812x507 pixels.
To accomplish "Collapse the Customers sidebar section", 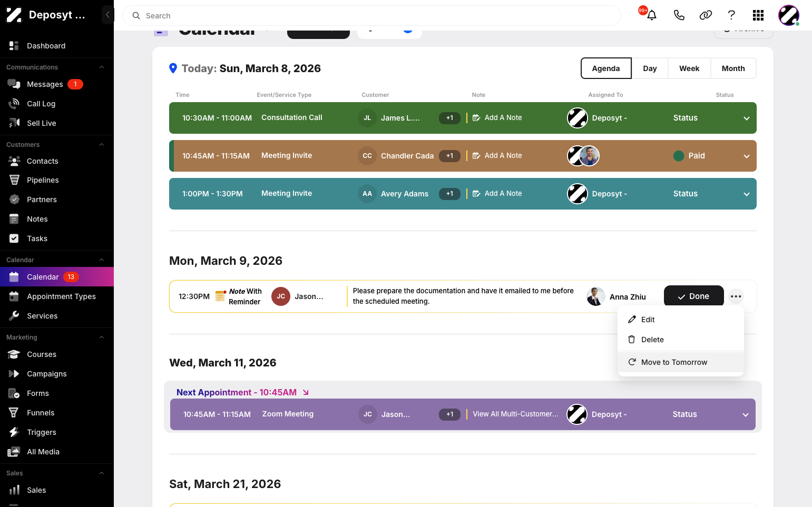I will [102, 145].
